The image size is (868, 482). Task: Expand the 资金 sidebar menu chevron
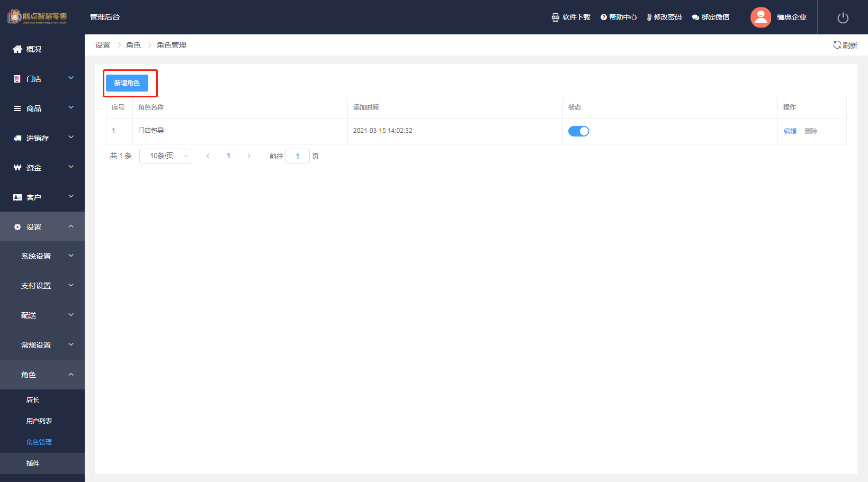click(x=71, y=167)
